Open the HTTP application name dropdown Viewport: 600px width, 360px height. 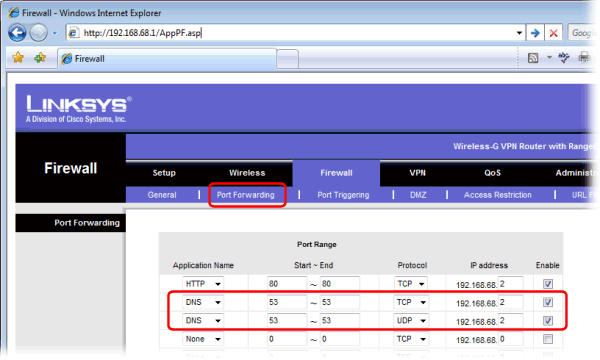coord(203,284)
